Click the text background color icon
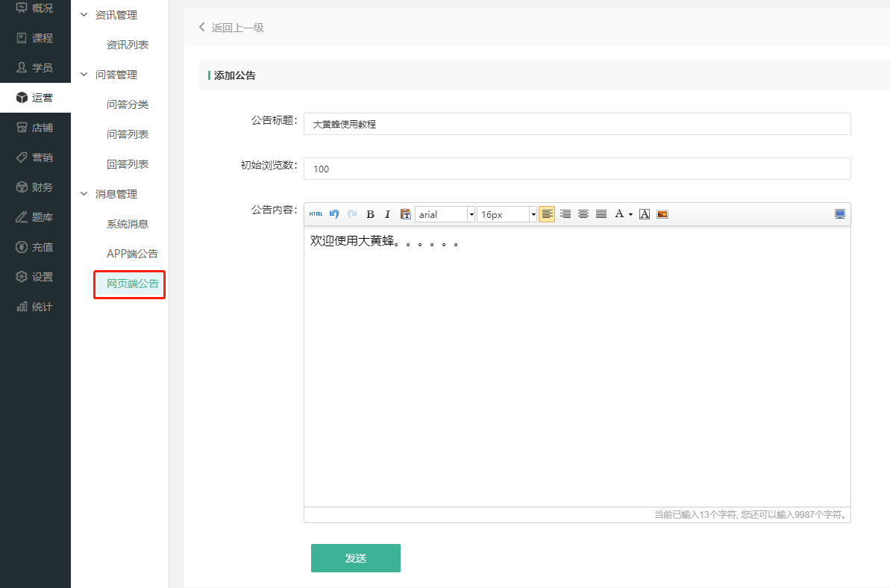The height and width of the screenshot is (588, 890). pyautogui.click(x=645, y=214)
